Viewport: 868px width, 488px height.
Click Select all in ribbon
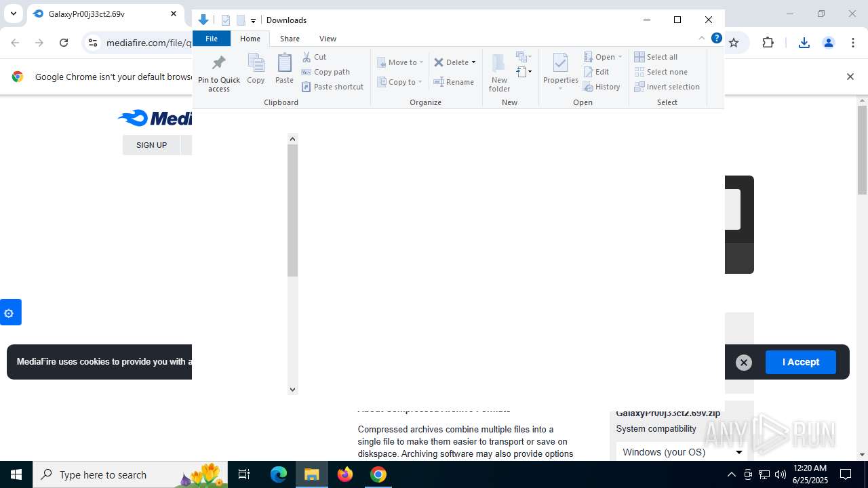(656, 57)
